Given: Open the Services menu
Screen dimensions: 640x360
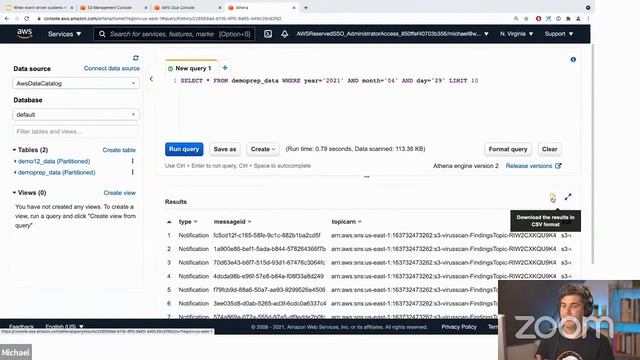Looking at the screenshot, I should (x=64, y=34).
